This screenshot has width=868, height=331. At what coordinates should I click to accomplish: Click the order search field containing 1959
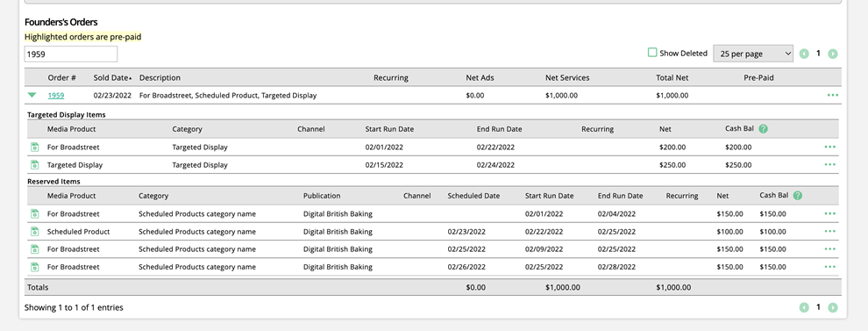tap(71, 54)
